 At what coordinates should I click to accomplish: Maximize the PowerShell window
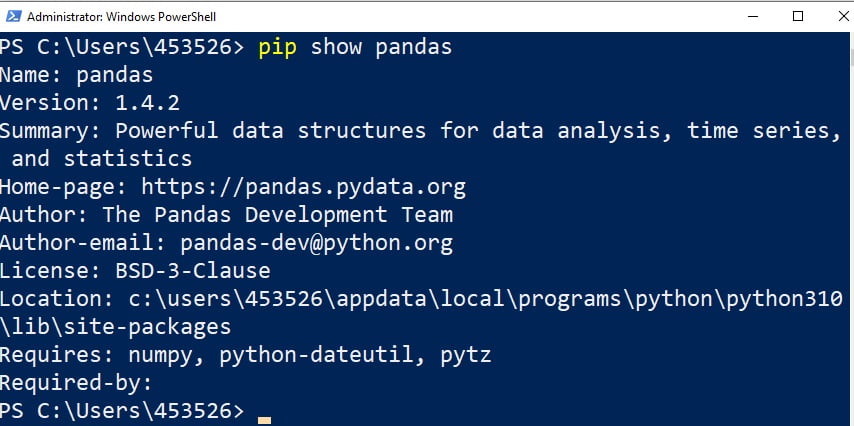[797, 17]
